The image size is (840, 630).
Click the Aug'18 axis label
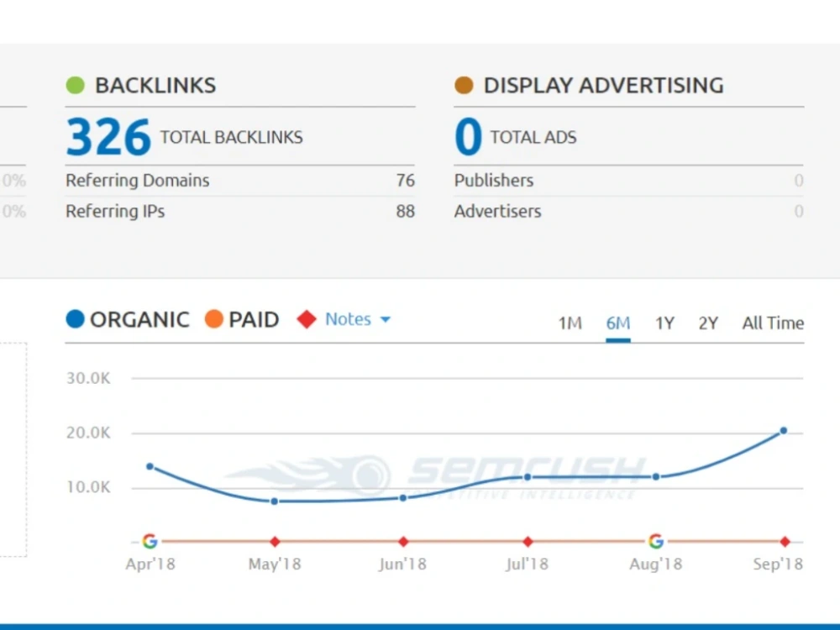656,564
